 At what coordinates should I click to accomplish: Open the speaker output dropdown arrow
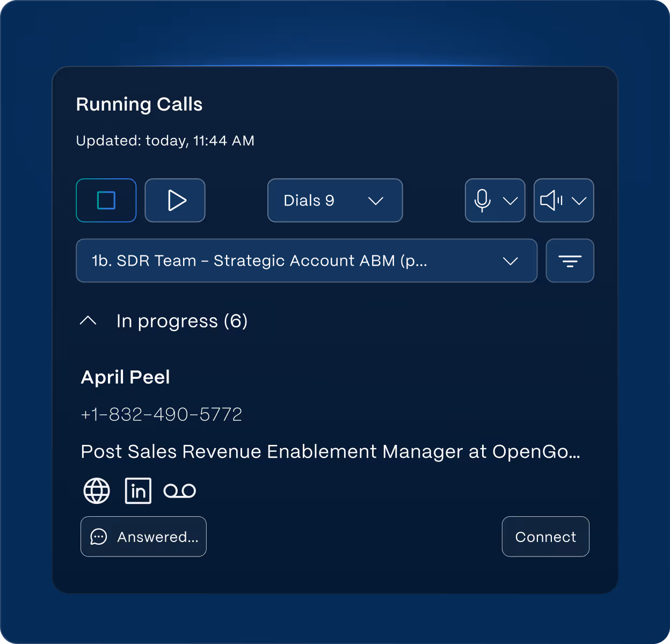(579, 200)
